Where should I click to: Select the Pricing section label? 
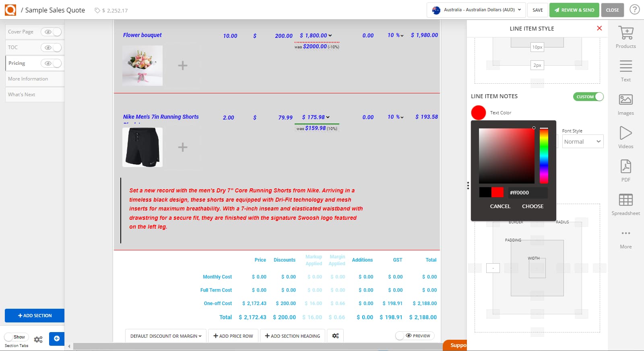pyautogui.click(x=17, y=63)
